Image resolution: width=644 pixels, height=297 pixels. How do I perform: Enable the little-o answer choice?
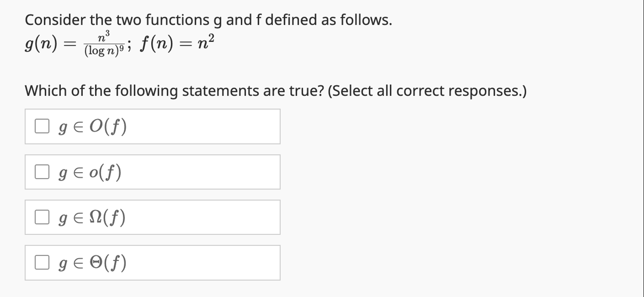click(43, 172)
